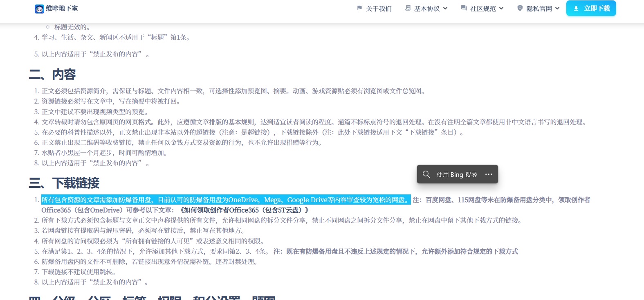Image resolution: width=644 pixels, height=300 pixels.
Task: Open the 关于我们 menu item
Action: coord(379,9)
